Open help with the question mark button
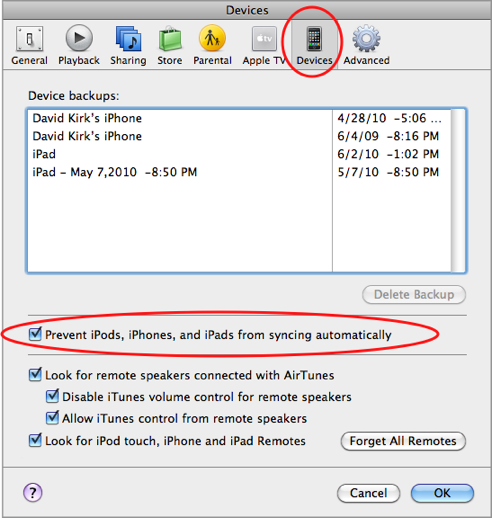The height and width of the screenshot is (518, 492). 33,492
